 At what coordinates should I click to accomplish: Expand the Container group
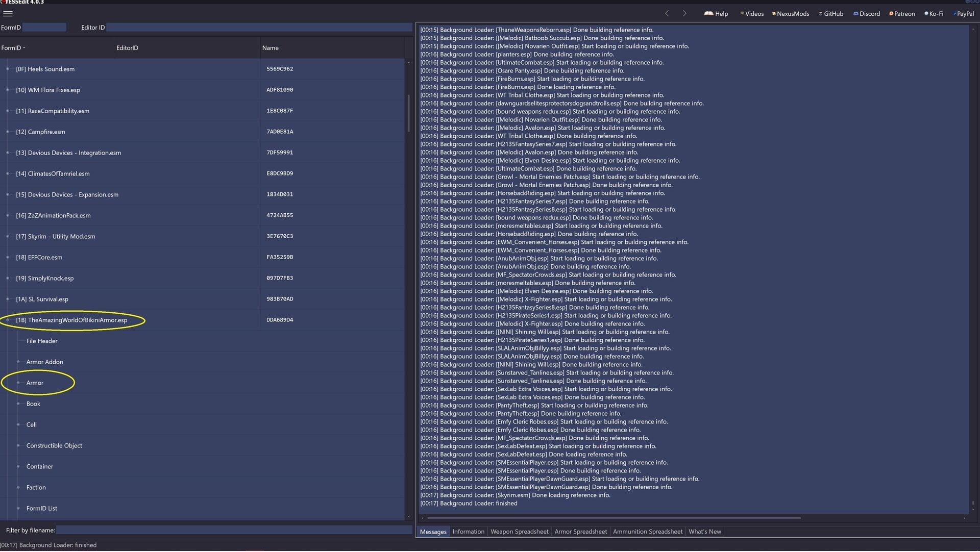click(18, 466)
